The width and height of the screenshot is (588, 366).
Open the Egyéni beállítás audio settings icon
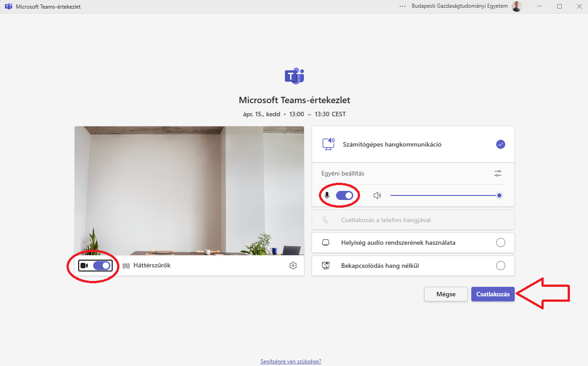[498, 173]
